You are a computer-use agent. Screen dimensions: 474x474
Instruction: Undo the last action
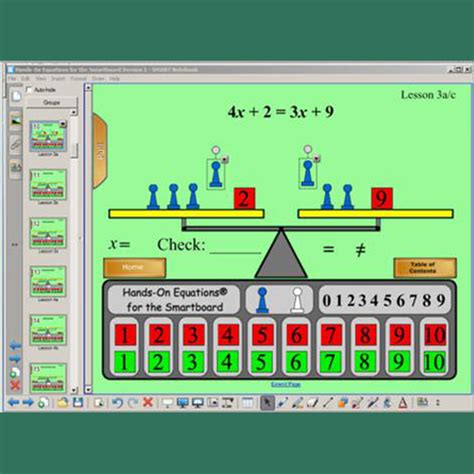coord(117,403)
